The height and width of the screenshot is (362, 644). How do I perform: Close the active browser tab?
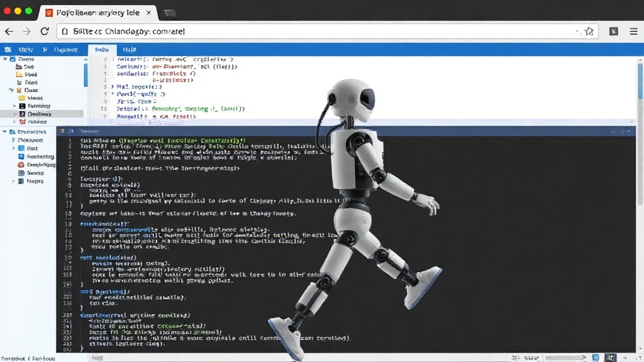click(148, 13)
